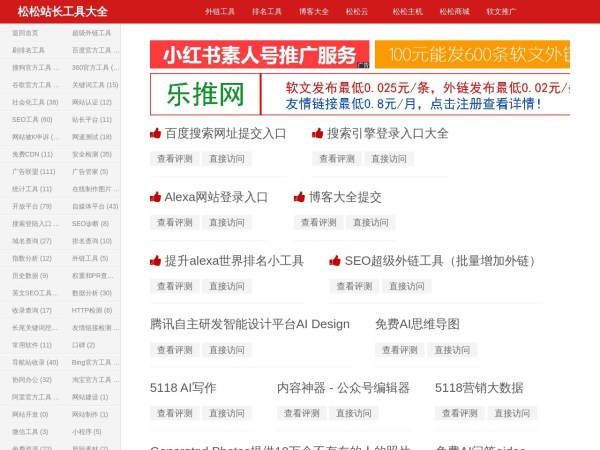Select 自媒体平台 (43) sidebar category
Image resolution: width=600 pixels, height=450 pixels.
(x=95, y=206)
